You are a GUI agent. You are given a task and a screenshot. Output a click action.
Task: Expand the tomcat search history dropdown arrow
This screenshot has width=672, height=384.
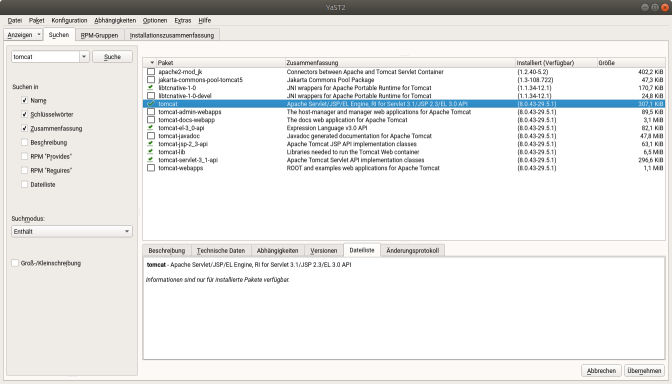pyautogui.click(x=84, y=57)
